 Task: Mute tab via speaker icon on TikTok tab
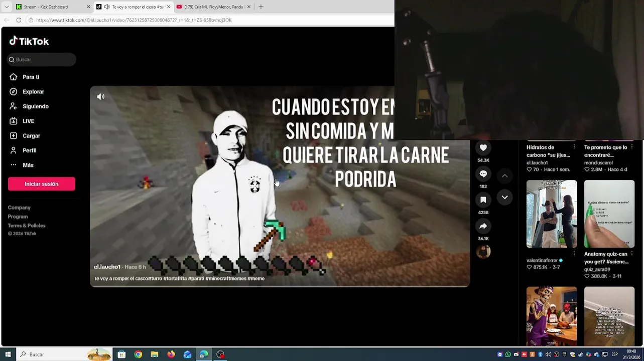[x=106, y=7]
